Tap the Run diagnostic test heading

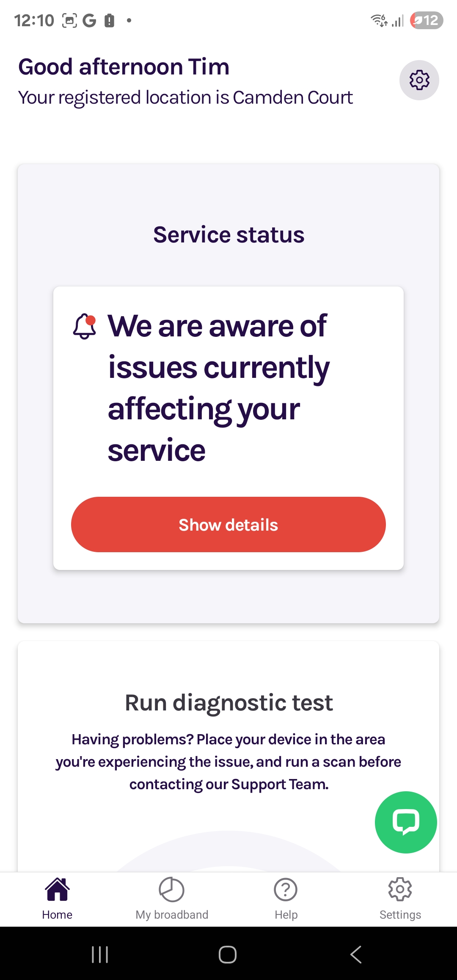[x=229, y=703]
